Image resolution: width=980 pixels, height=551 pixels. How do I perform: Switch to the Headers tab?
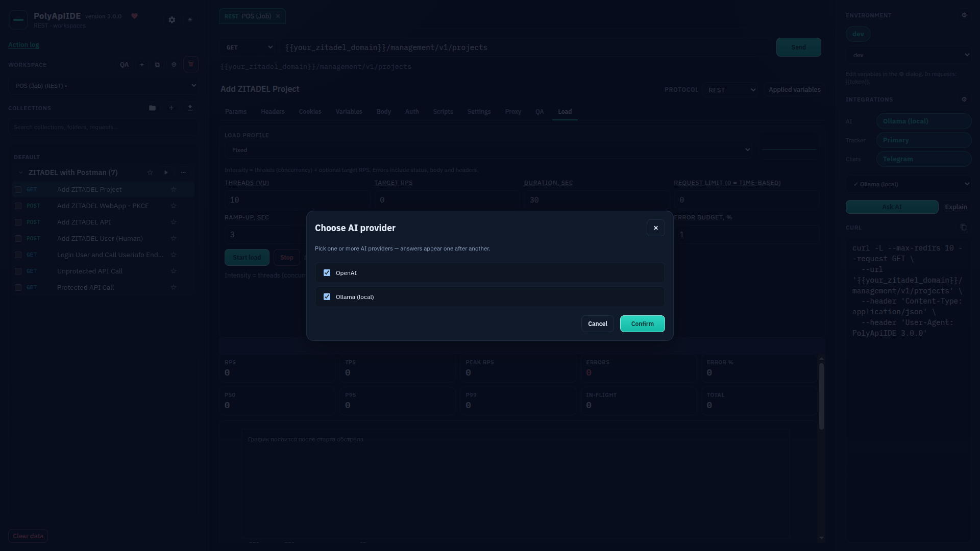tap(273, 112)
